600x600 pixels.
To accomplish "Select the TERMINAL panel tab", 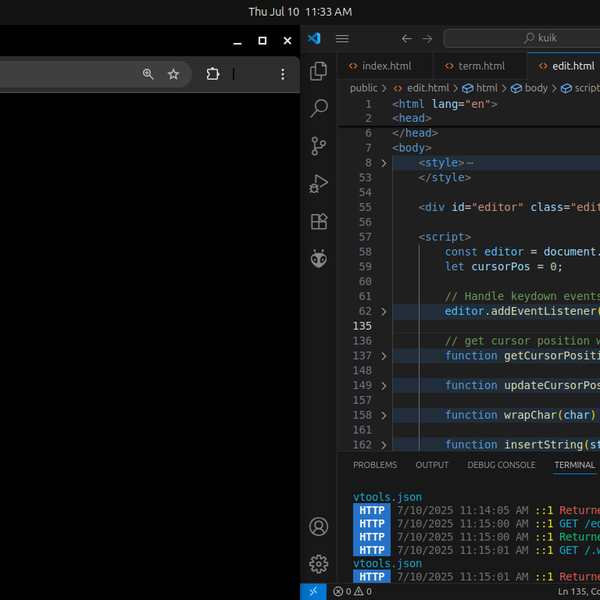I will click(574, 465).
